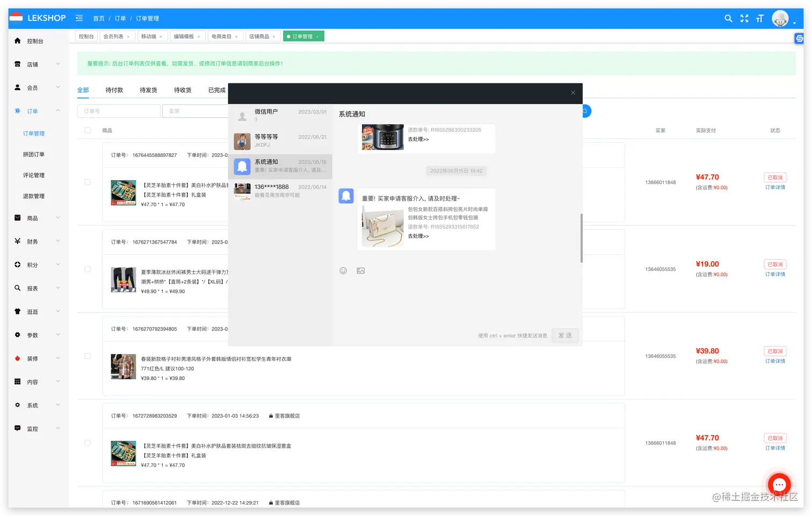Close the 会员列表 tab

click(128, 37)
